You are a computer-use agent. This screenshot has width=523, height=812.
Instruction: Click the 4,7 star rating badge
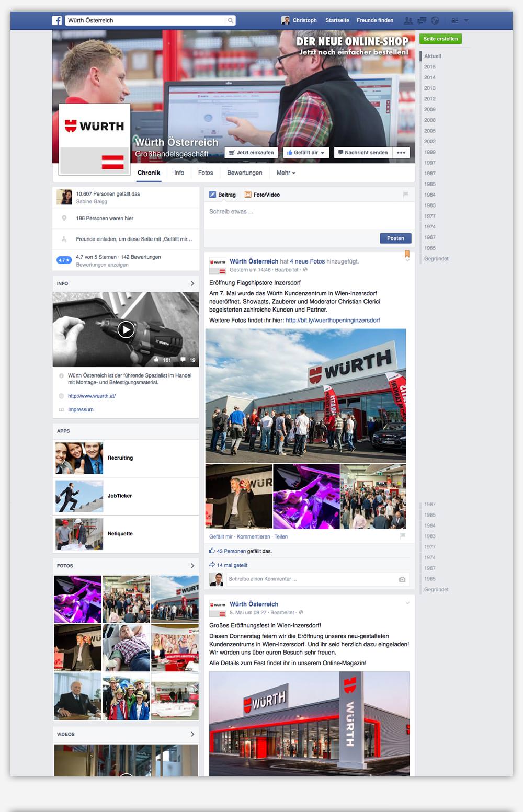point(64,260)
